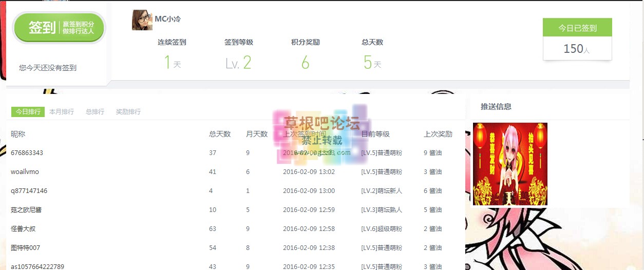Click nickname 怪兽大叔 in ranking list
The width and height of the screenshot is (644, 270).
(23, 228)
